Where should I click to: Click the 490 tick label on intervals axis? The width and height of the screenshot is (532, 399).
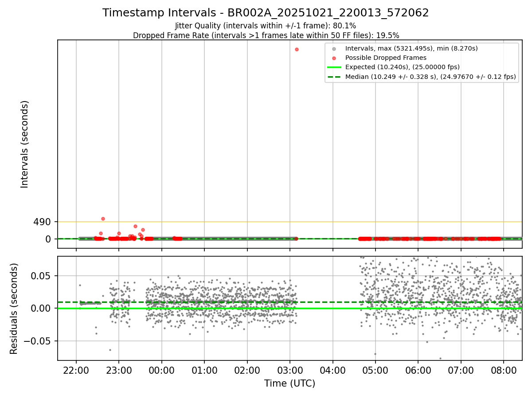tap(43, 222)
